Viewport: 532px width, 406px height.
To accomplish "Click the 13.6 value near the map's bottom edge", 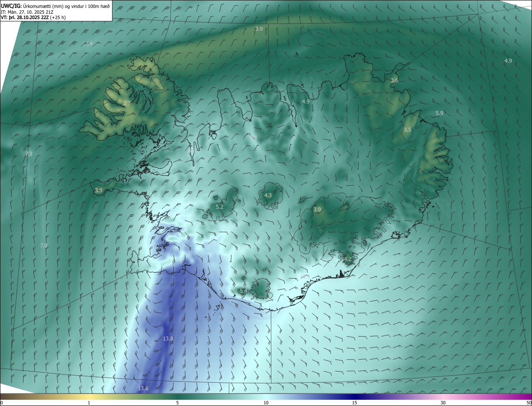I will (x=143, y=389).
